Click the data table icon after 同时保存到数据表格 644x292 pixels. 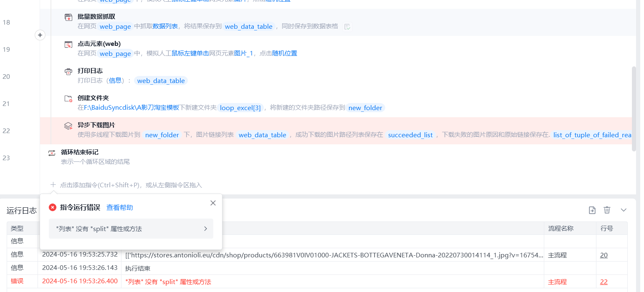click(x=347, y=27)
